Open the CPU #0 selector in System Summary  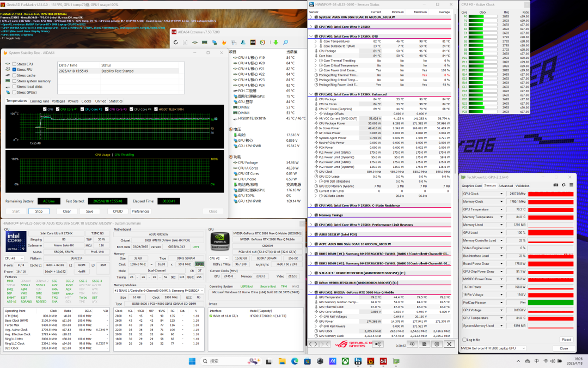tap(14, 258)
